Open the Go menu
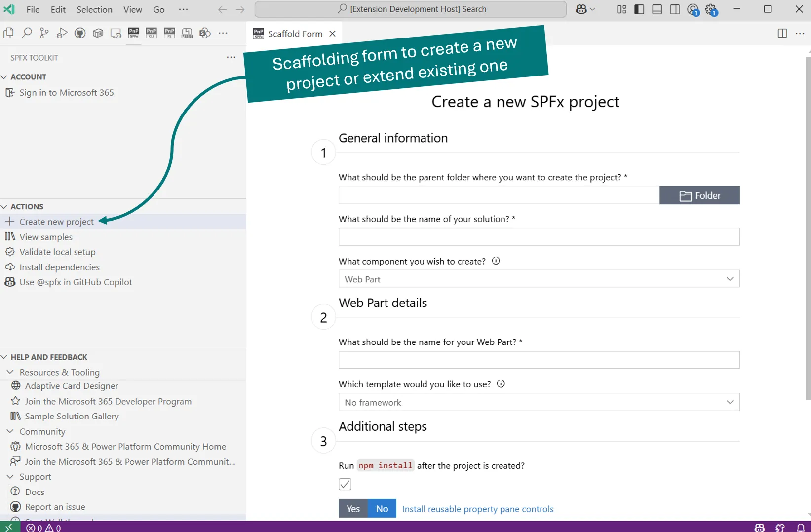 (x=159, y=9)
